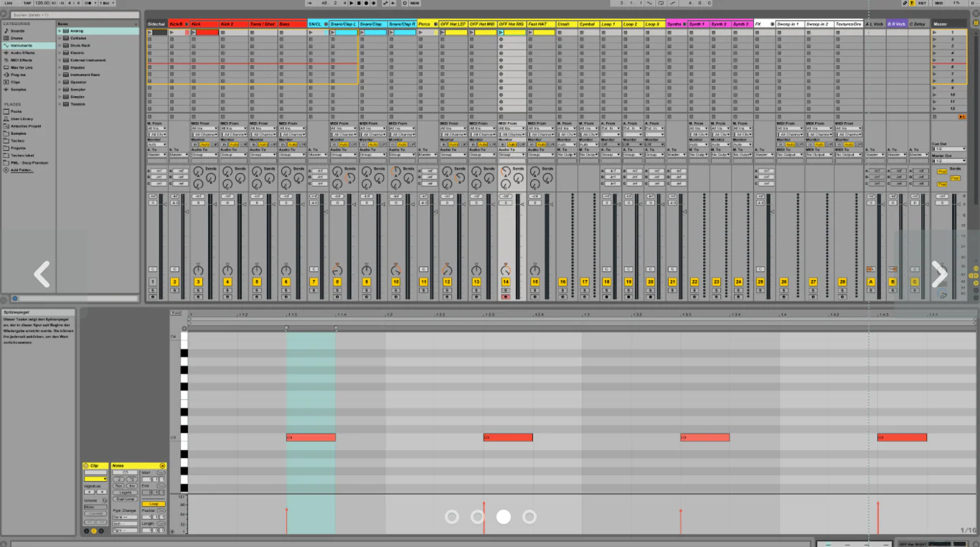Toggle the clip Loop switch

coord(152,504)
